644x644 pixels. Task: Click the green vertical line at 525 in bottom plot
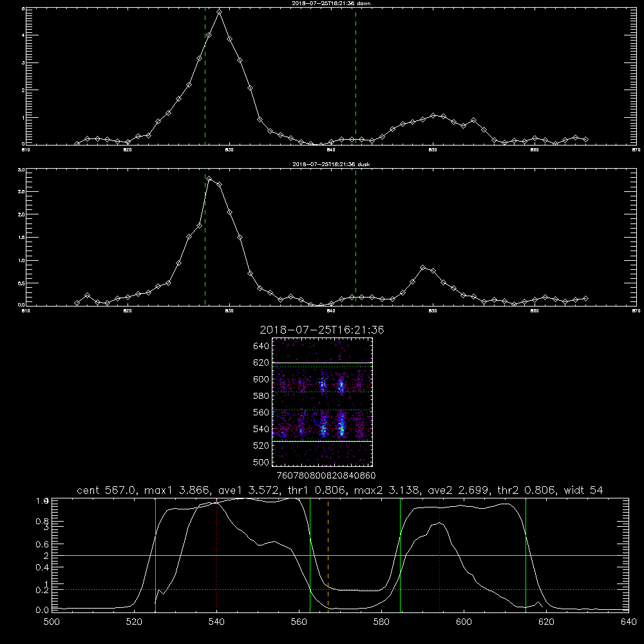coord(155,555)
